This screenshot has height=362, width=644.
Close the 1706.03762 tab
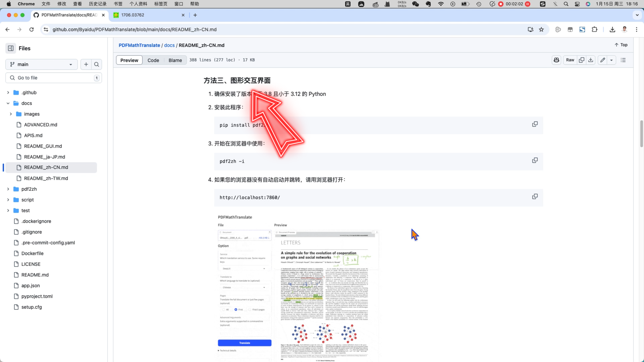coord(183,15)
